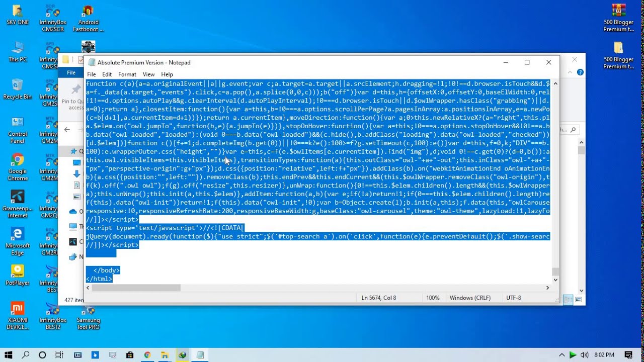Open the Recycle Bin desktop icon
The height and width of the screenshot is (362, 644).
[18, 89]
